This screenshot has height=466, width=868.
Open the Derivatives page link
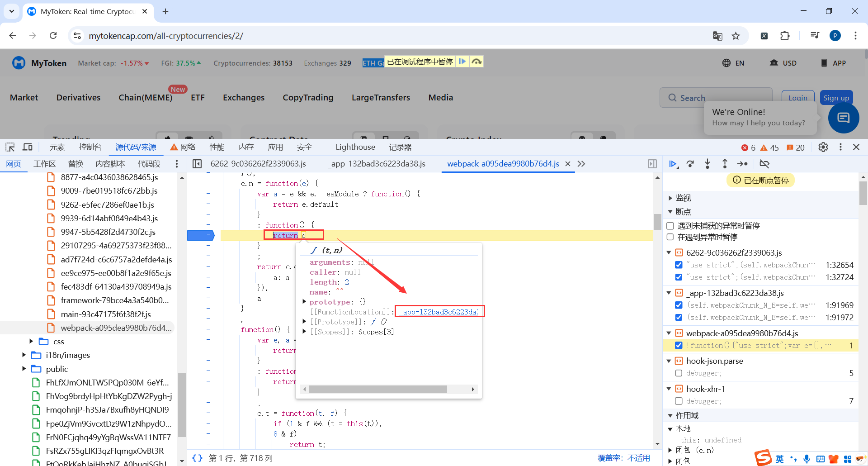pyautogui.click(x=78, y=98)
